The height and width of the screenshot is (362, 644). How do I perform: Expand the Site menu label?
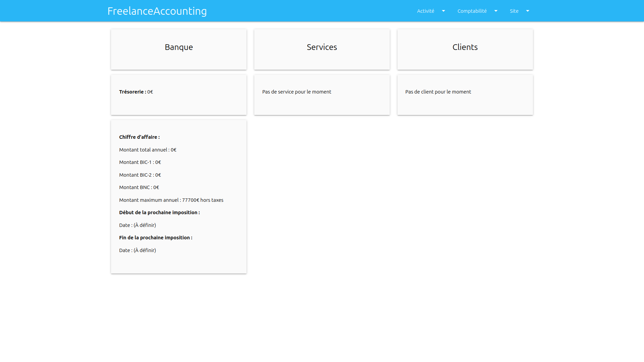coord(514,11)
